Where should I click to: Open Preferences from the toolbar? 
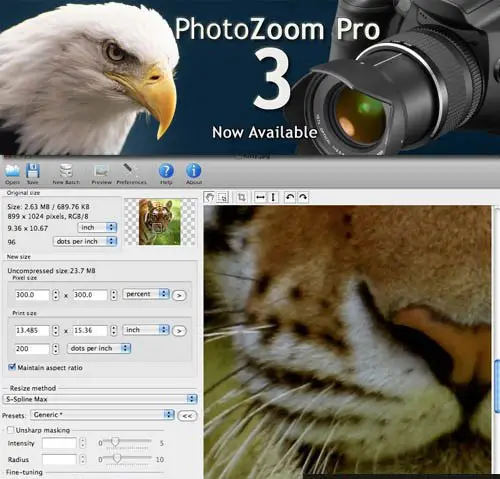[130, 170]
